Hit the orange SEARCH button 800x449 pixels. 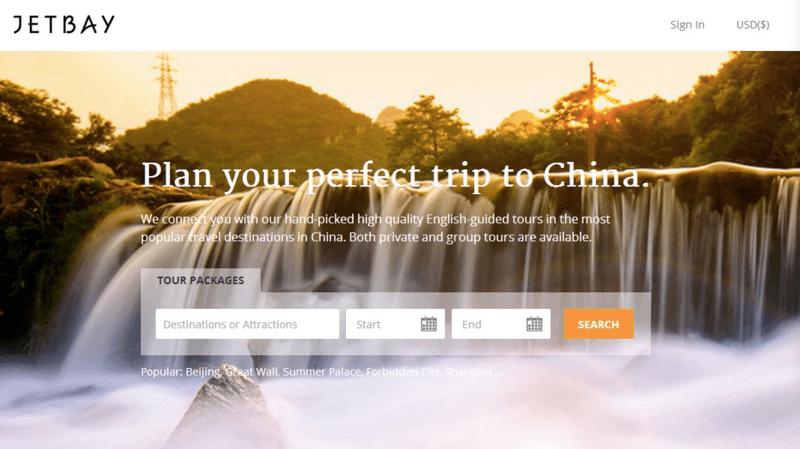[x=598, y=324]
